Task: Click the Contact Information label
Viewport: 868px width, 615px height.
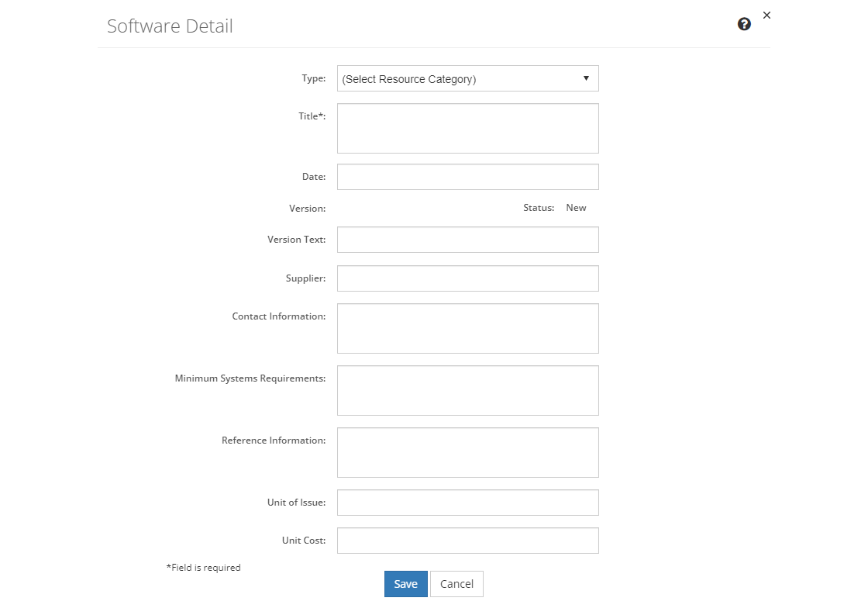Action: 279,316
